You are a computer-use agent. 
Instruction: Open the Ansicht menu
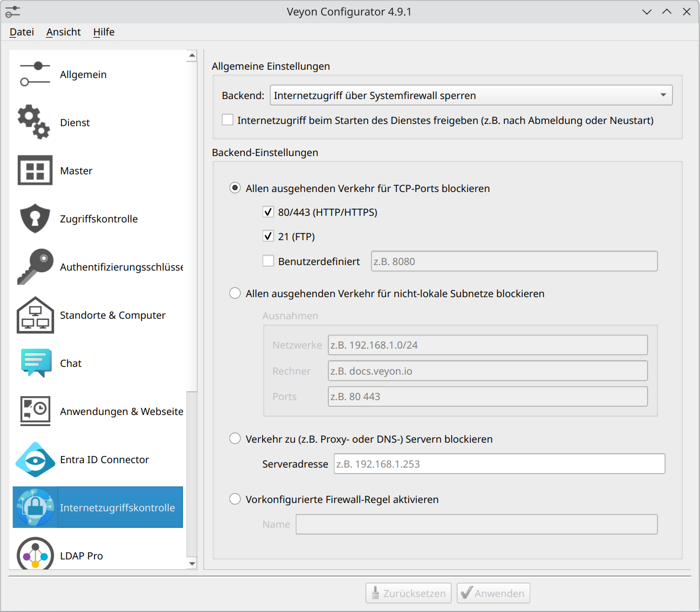(x=64, y=32)
